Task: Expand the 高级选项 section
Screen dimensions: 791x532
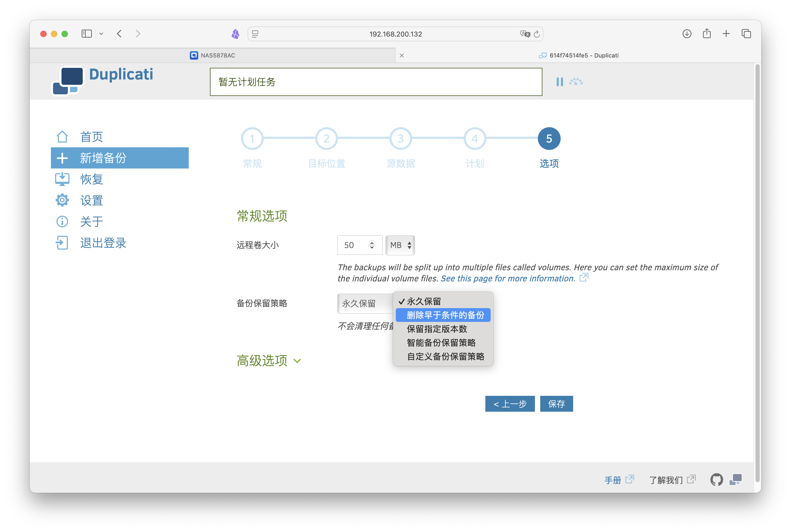Action: coord(269,360)
